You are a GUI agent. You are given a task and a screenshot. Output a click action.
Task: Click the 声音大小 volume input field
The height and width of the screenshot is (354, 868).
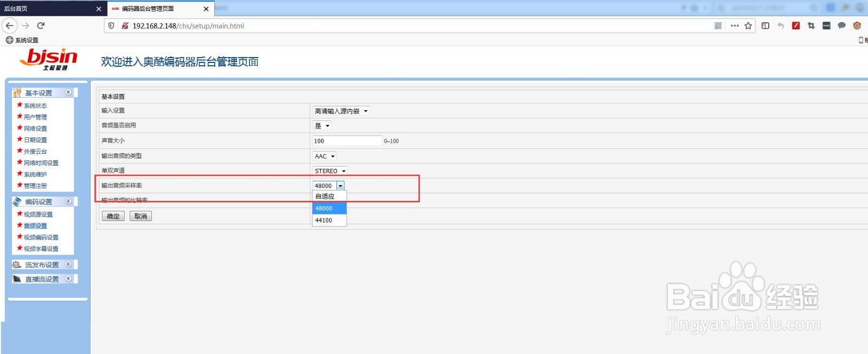click(x=347, y=141)
